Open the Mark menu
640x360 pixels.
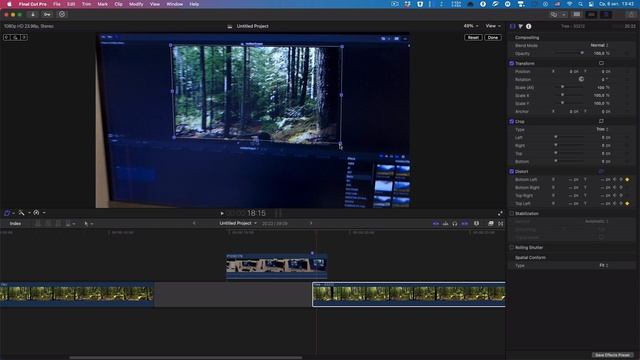coord(102,4)
